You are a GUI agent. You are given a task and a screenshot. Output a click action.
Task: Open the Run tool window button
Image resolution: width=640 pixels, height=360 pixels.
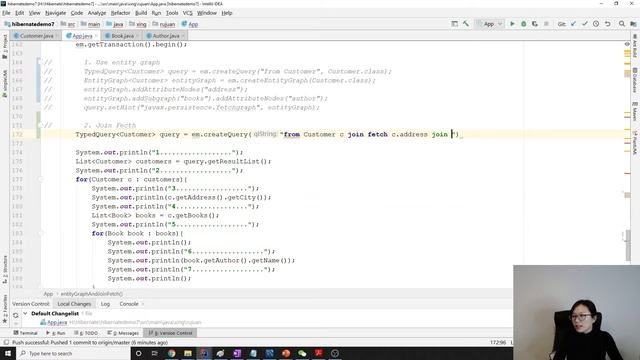[x=56, y=333]
